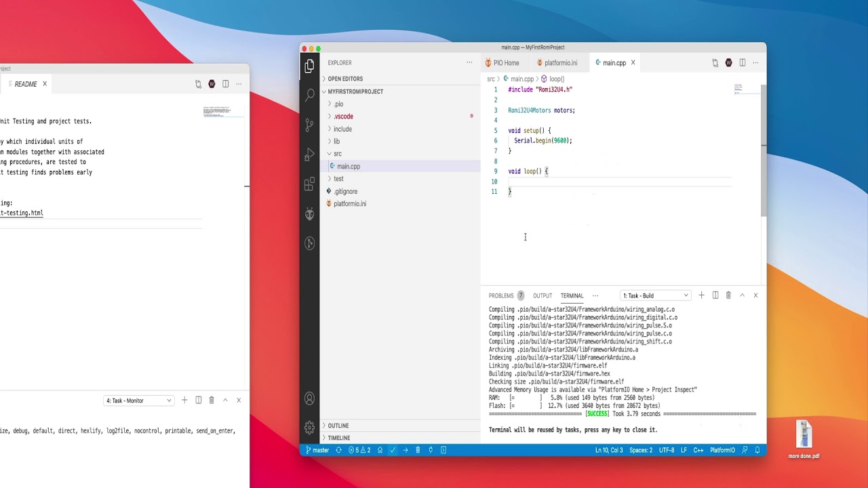Split the Build terminal
This screenshot has height=488, width=868.
pos(715,296)
